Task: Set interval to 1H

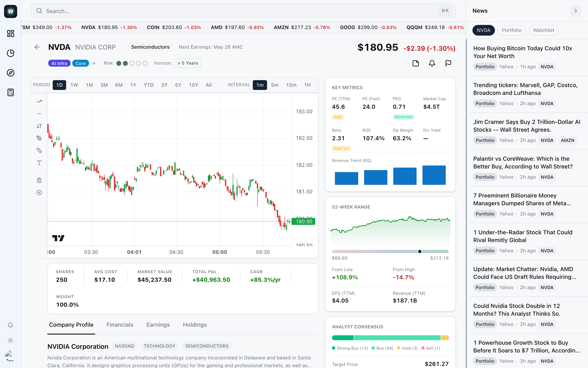Action: click(307, 85)
